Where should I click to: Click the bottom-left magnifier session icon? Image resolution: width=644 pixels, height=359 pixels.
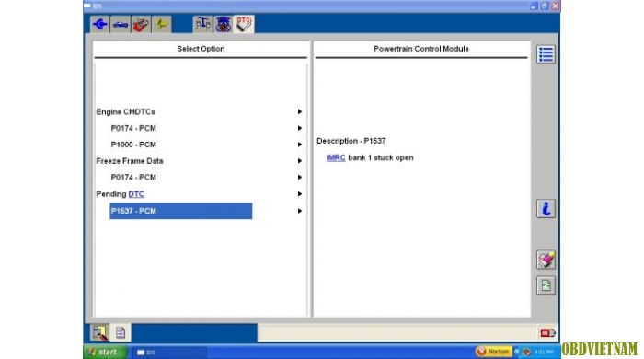click(x=99, y=332)
